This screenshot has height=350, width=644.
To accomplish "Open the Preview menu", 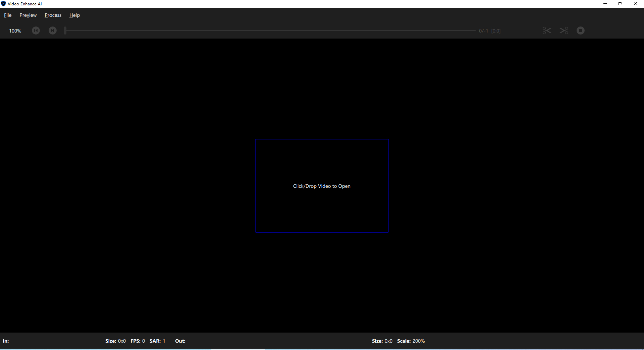I will pyautogui.click(x=28, y=15).
